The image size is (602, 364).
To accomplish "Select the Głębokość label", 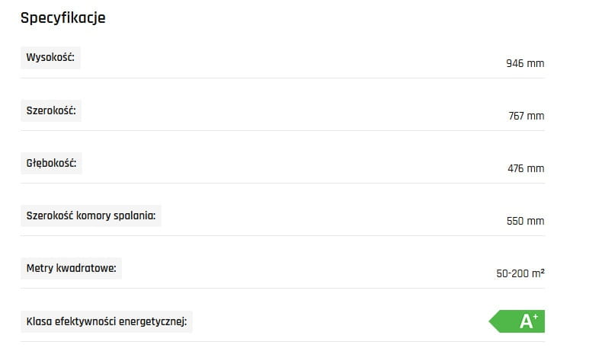I will point(51,163).
